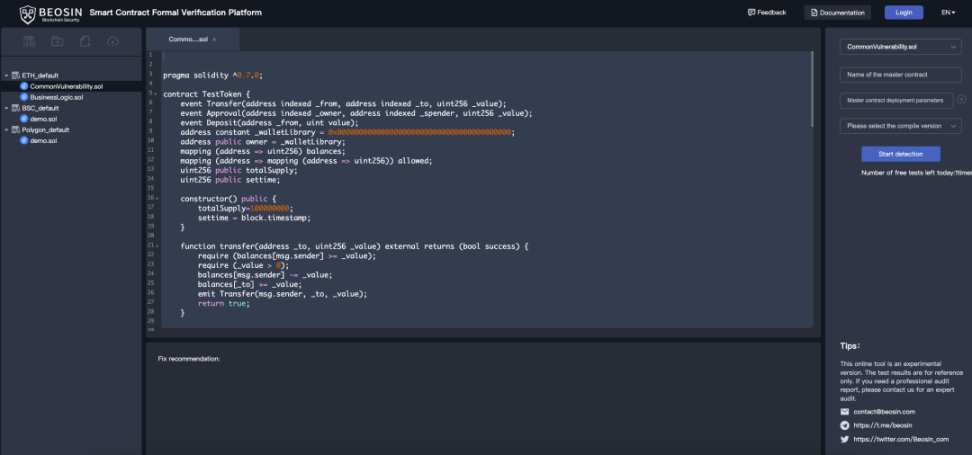Open the CommonVulnerability.sol file selector dropdown

[900, 47]
